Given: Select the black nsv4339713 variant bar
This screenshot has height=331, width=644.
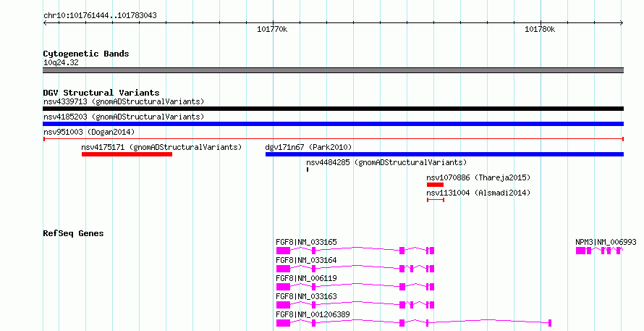Looking at the screenshot, I should coord(333,109).
